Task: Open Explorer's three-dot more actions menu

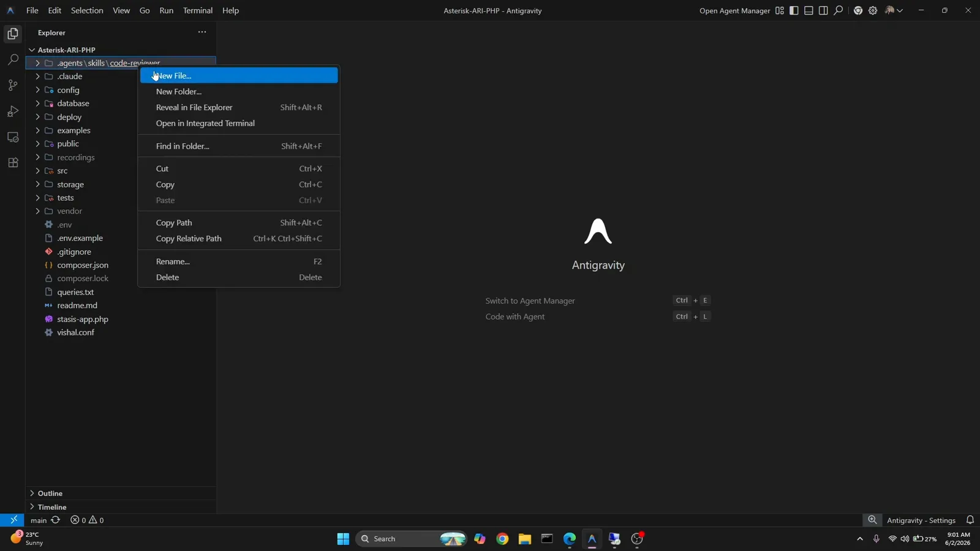Action: 202,32
